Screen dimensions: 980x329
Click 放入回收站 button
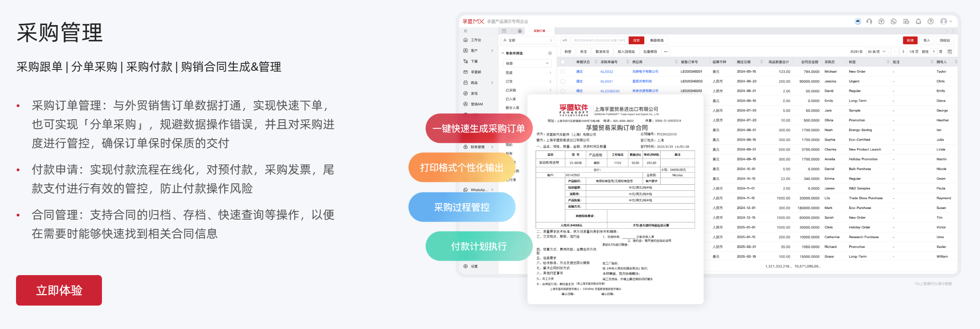tap(626, 51)
